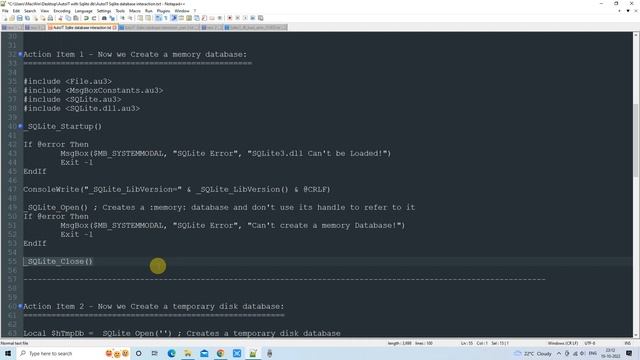Toggle Show All Characters toolbar button
Viewport: 640px width, 360px height.
tap(166, 18)
